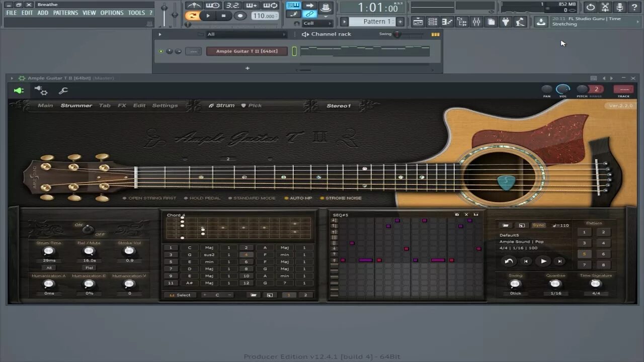The image size is (644, 362).
Task: Select strummer pattern 3
Action: coord(584,243)
